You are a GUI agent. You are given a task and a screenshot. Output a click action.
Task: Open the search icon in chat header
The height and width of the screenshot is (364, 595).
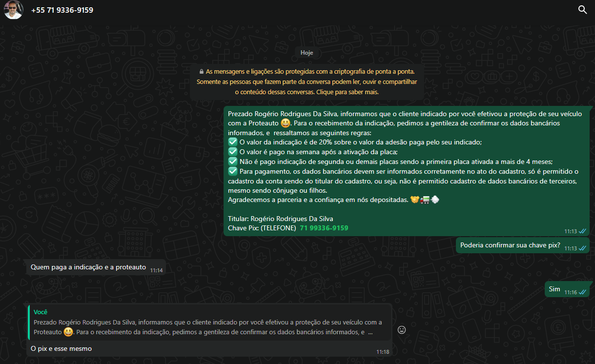[582, 10]
